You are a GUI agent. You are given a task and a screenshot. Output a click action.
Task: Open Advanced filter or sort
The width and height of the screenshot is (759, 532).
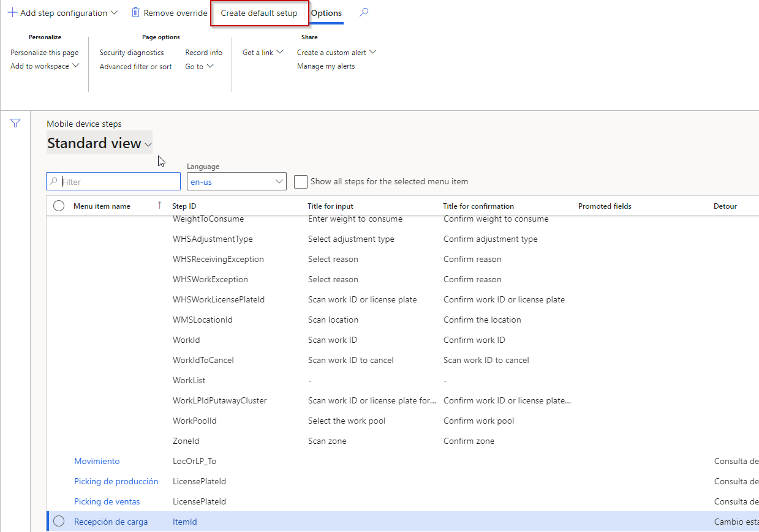[x=135, y=67]
